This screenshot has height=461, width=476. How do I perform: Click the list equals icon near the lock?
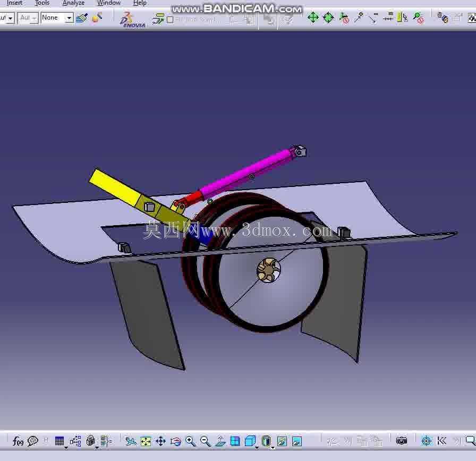106,441
